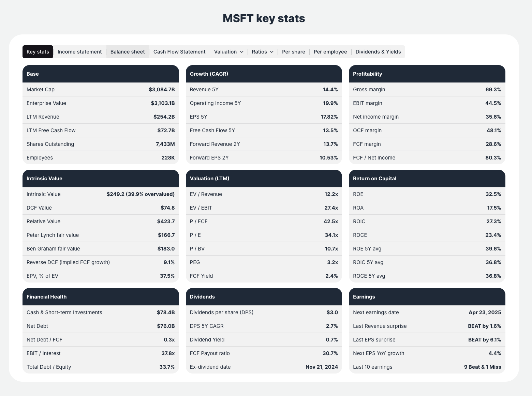Click the Gross margin percentage

[x=493, y=89]
